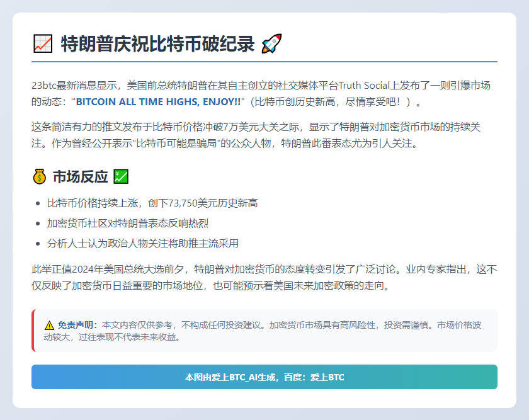Click the money bag emoji before 市场反应
Image resolution: width=529 pixels, height=420 pixels.
[40, 176]
